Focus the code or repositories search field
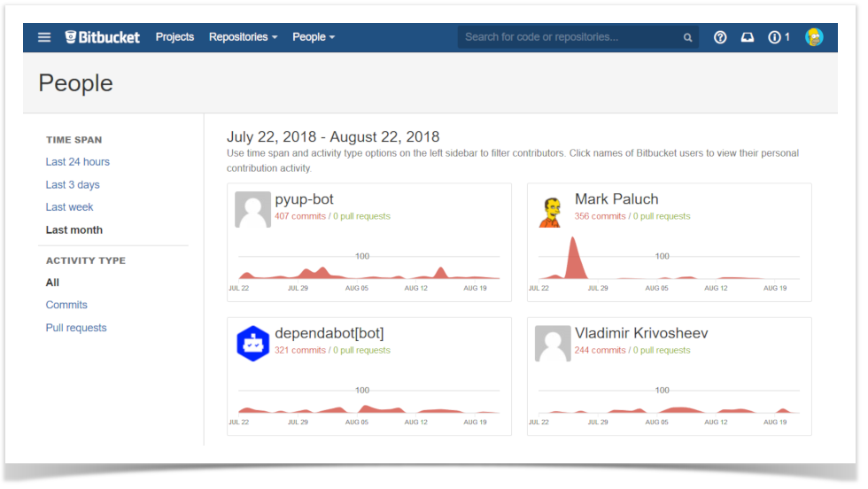 [577, 37]
